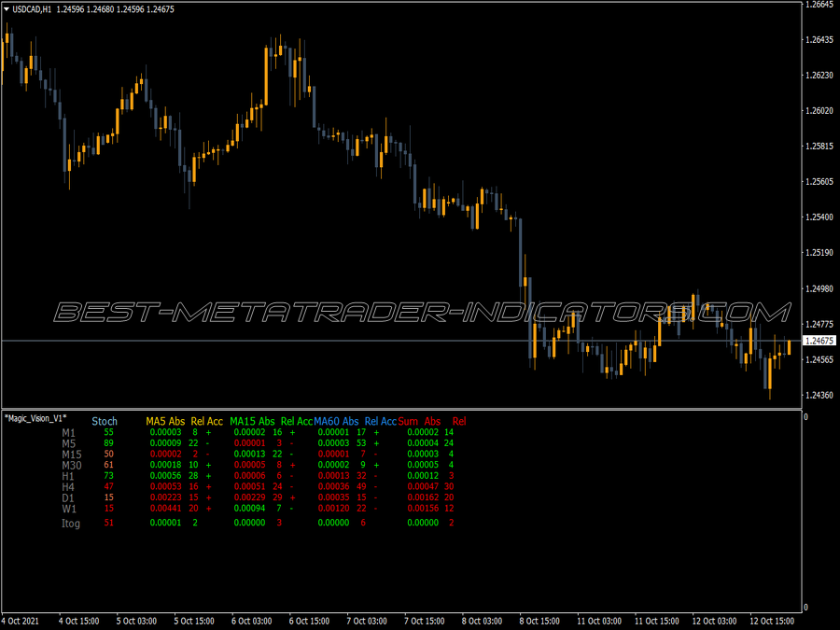The height and width of the screenshot is (630, 840).
Task: Click Sum value 0.00162 in the D1 row
Action: [x=423, y=497]
